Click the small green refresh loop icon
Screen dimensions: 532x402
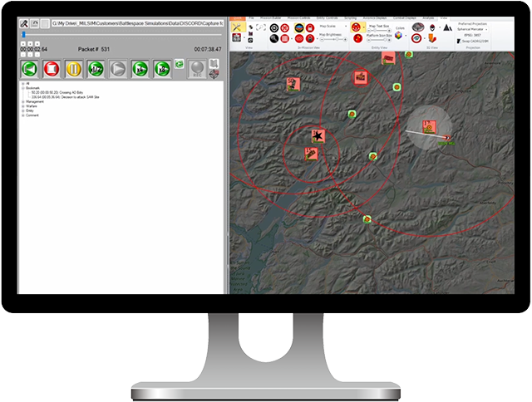point(180,64)
